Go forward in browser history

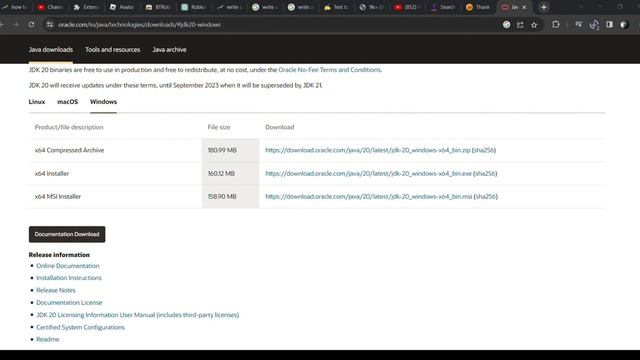tap(16, 24)
